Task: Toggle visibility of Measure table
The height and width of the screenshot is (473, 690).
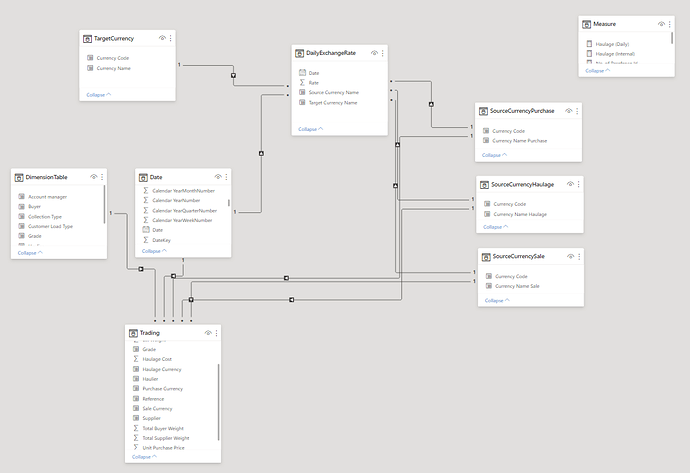Action: coord(661,24)
